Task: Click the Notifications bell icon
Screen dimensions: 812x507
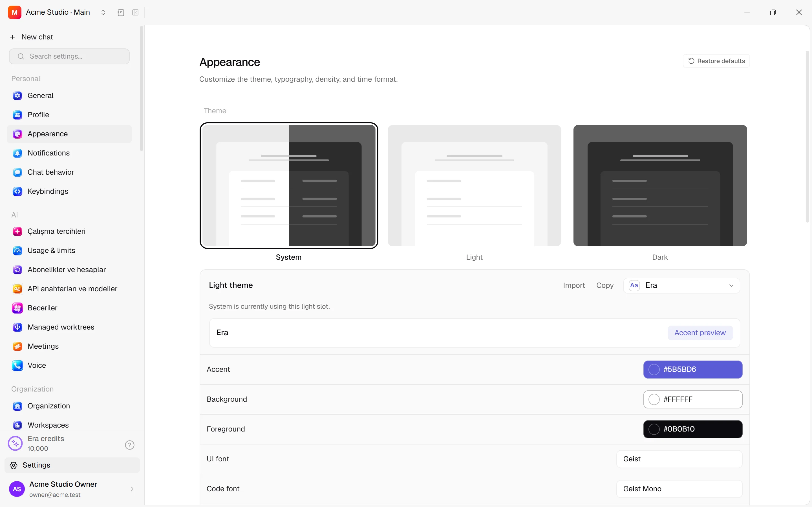Action: pos(17,153)
